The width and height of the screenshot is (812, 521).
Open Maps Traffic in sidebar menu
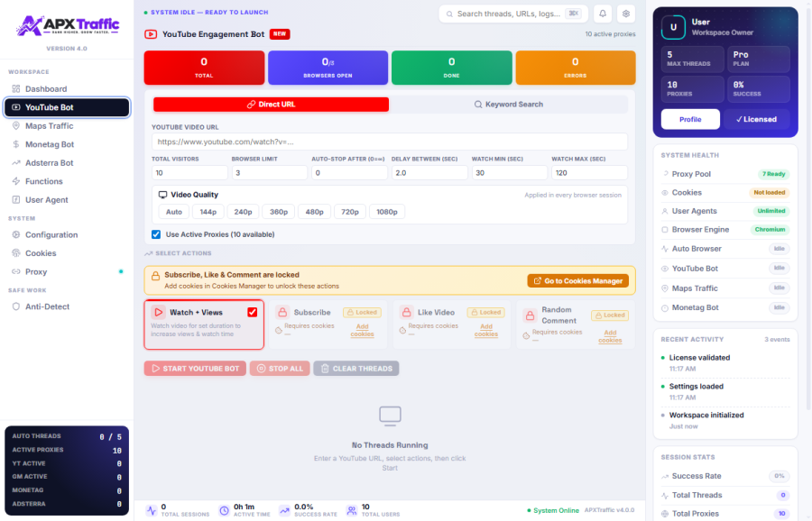(x=67, y=125)
